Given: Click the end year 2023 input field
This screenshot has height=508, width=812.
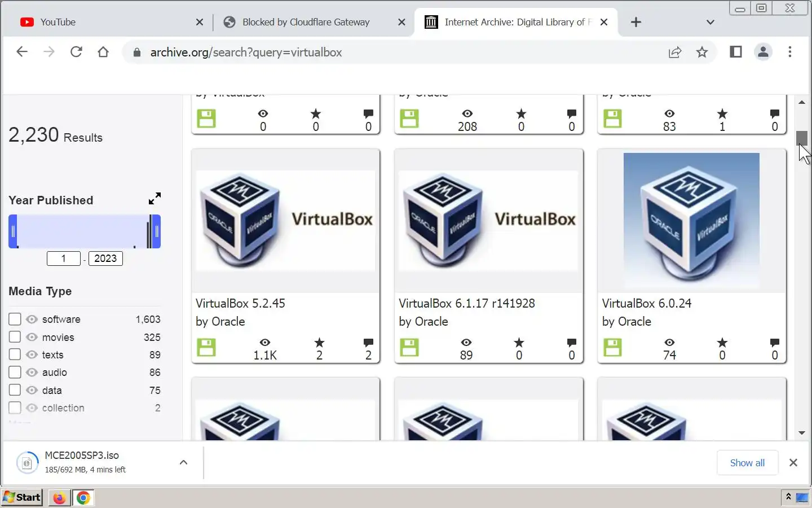Looking at the screenshot, I should pyautogui.click(x=105, y=259).
